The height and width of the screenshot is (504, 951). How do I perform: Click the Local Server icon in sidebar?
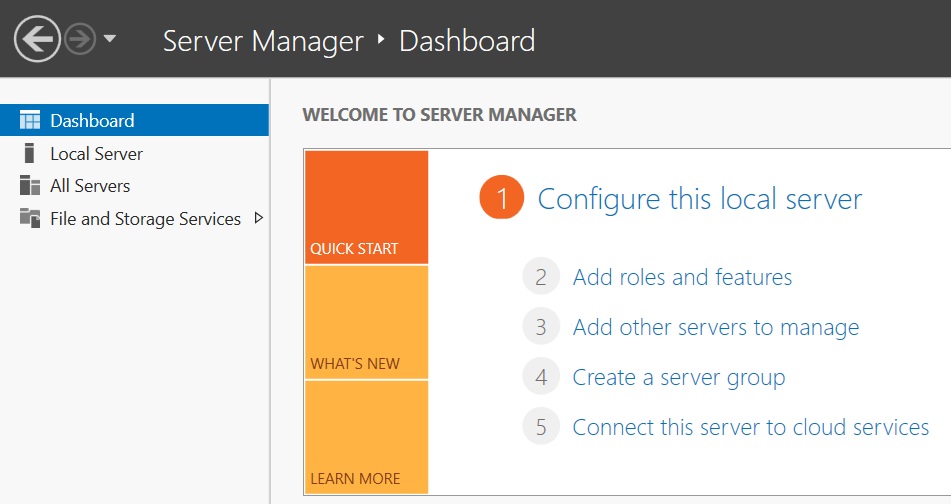coord(30,154)
